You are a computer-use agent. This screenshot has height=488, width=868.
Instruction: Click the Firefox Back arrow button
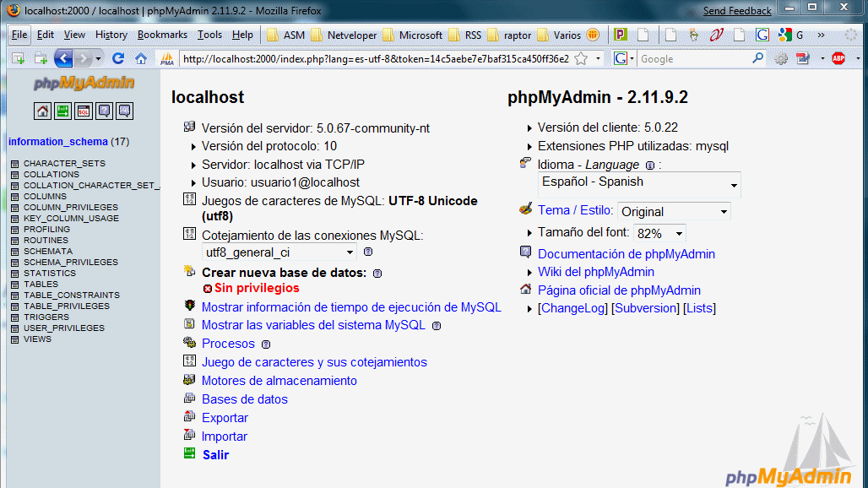(63, 58)
